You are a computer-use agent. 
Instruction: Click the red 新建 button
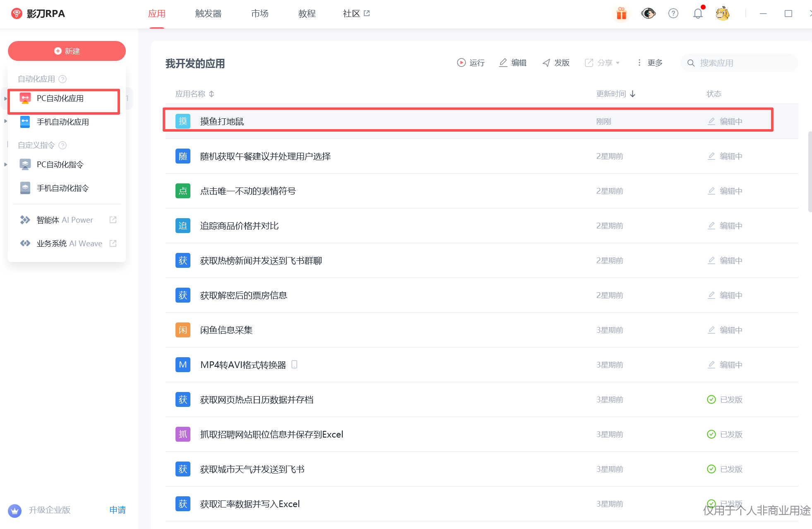[x=67, y=51]
